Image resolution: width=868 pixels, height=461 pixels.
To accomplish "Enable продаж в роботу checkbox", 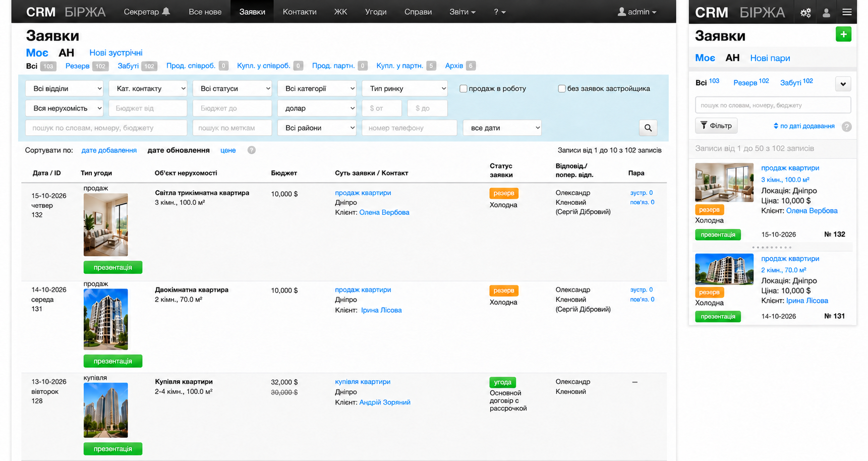I will tap(463, 89).
